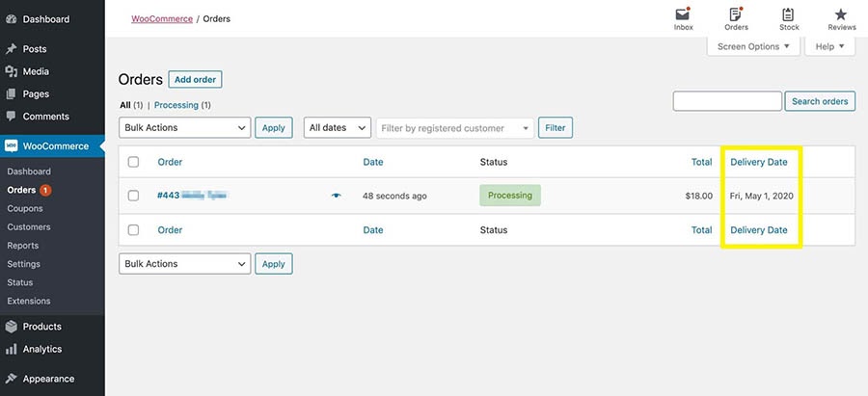
Task: Toggle the footer select-all checkbox
Action: click(x=133, y=230)
